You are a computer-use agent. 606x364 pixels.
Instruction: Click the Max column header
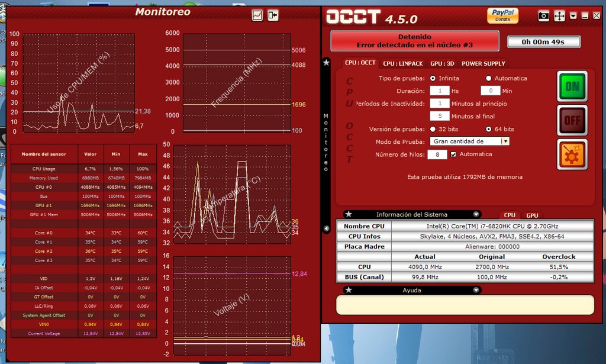(143, 154)
